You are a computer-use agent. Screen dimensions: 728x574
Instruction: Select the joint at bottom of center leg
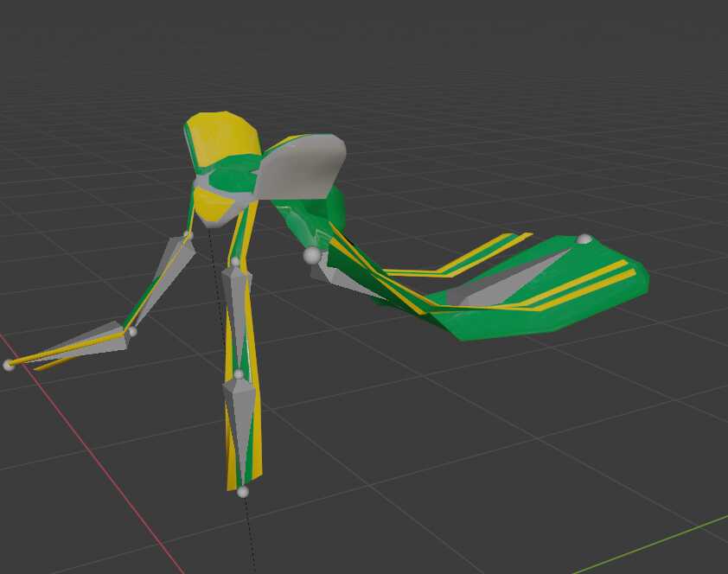[x=243, y=492]
